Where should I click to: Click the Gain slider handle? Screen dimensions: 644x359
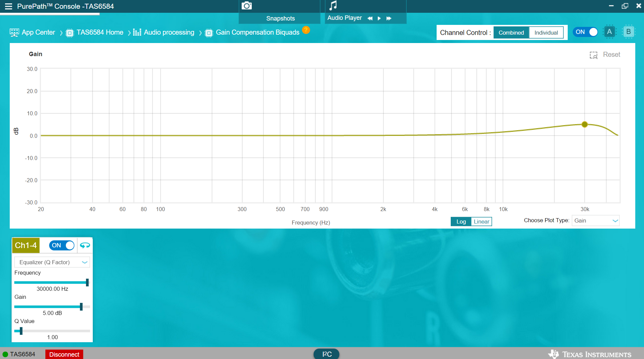(x=81, y=307)
